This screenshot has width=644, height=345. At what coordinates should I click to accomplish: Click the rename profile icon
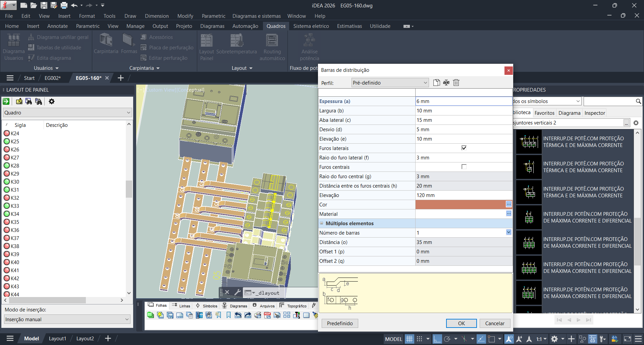[x=446, y=83]
